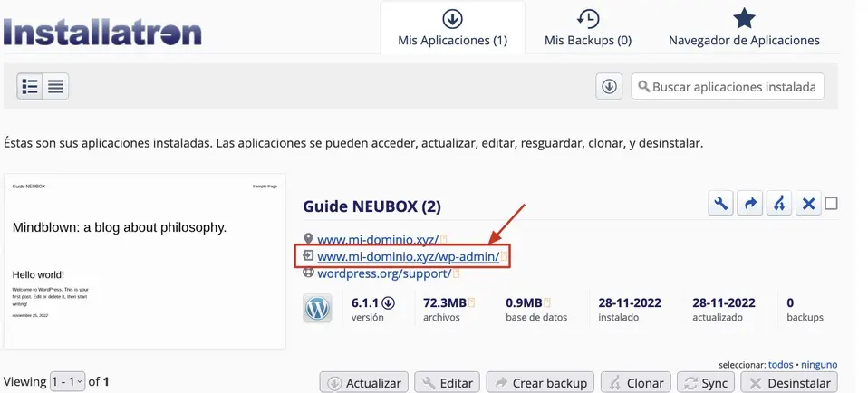Screen dimensions: 868x393
Task: Open the Navegador de Aplicaciones tab
Action: (744, 28)
